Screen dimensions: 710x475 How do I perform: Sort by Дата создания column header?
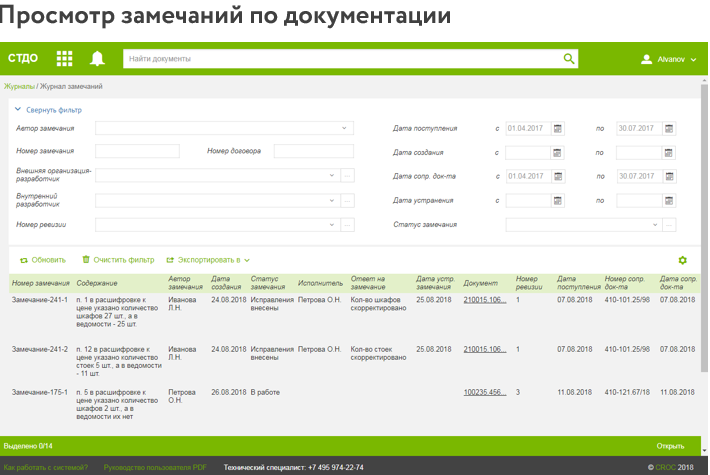click(x=226, y=283)
